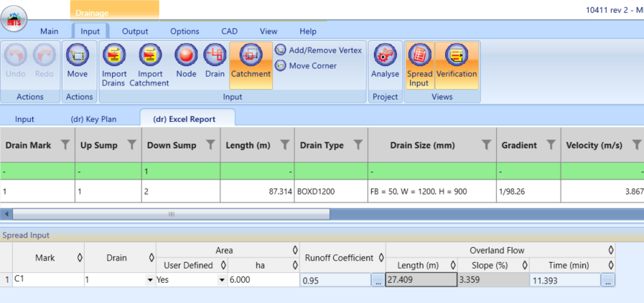Viewport: 644px width, 303px height.
Task: Click Runoff Coefficient sort diamond
Action: (x=381, y=258)
